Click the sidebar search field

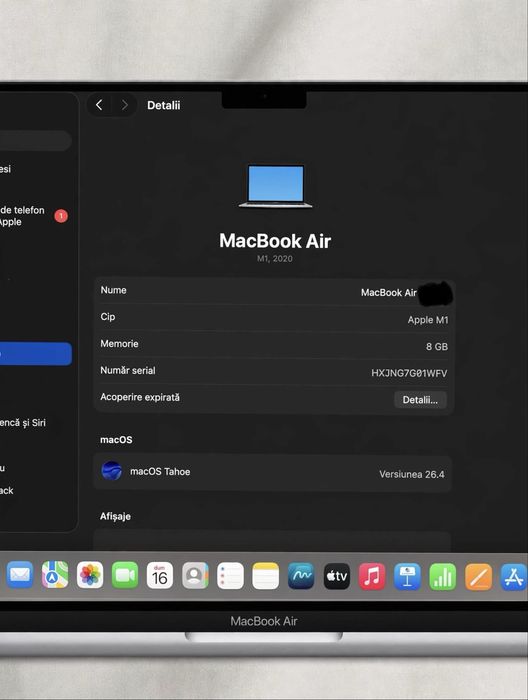pos(35,141)
